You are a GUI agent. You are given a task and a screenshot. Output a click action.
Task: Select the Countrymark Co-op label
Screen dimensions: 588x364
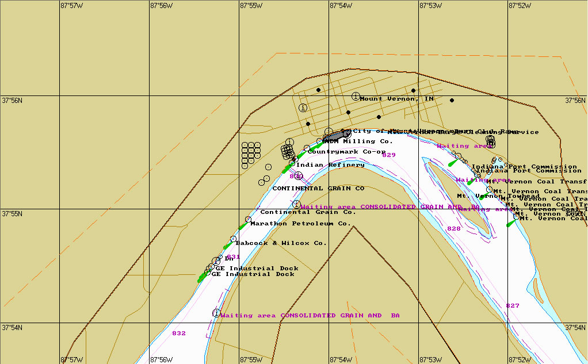coord(346,152)
